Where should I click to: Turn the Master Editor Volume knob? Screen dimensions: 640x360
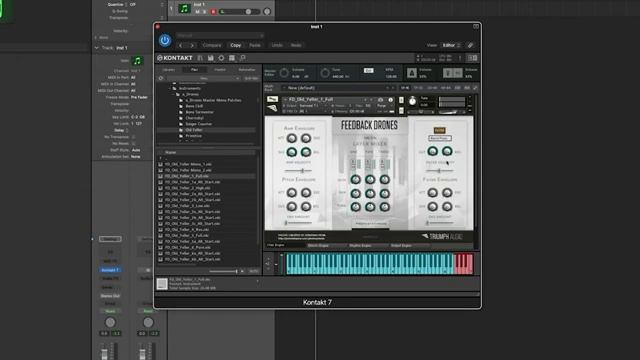pos(284,73)
